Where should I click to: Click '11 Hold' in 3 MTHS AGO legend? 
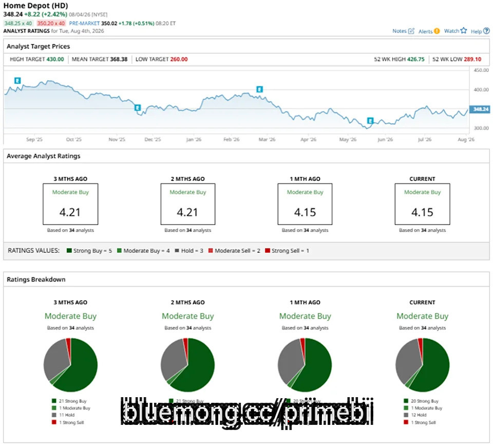pos(67,415)
